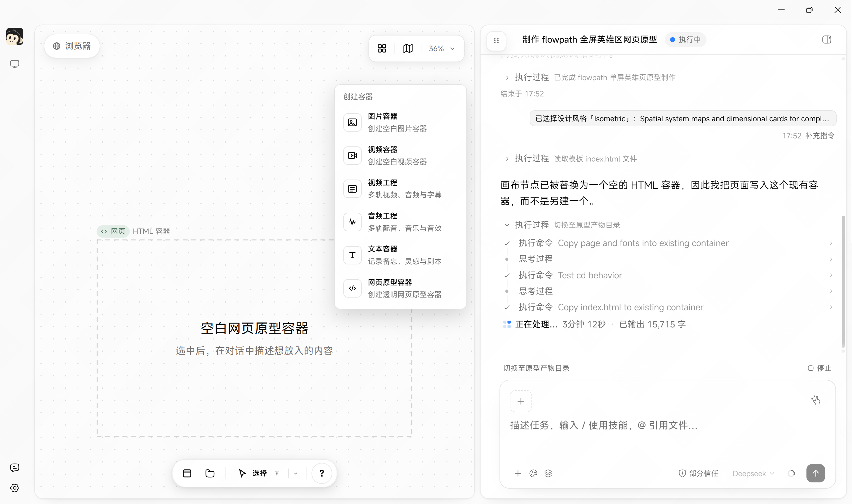852x504 pixels.
Task: Create an 音频工程 audio project
Action: 400,222
